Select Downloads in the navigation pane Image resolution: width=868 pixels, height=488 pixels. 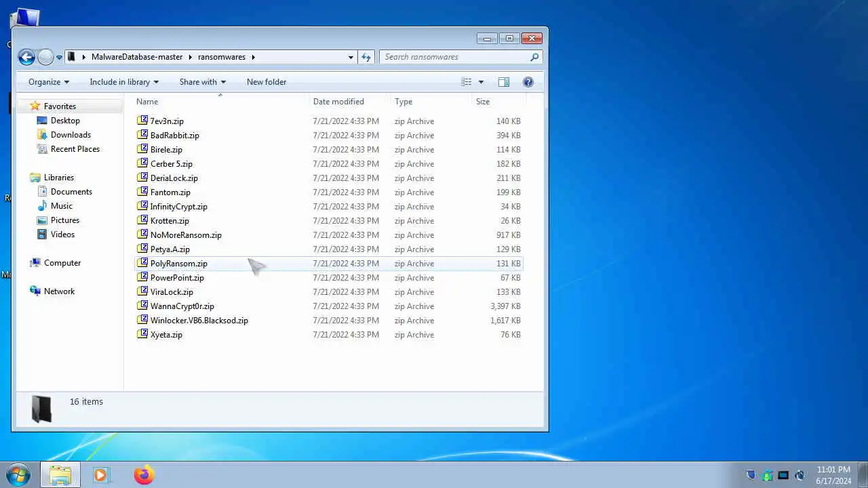click(x=71, y=135)
